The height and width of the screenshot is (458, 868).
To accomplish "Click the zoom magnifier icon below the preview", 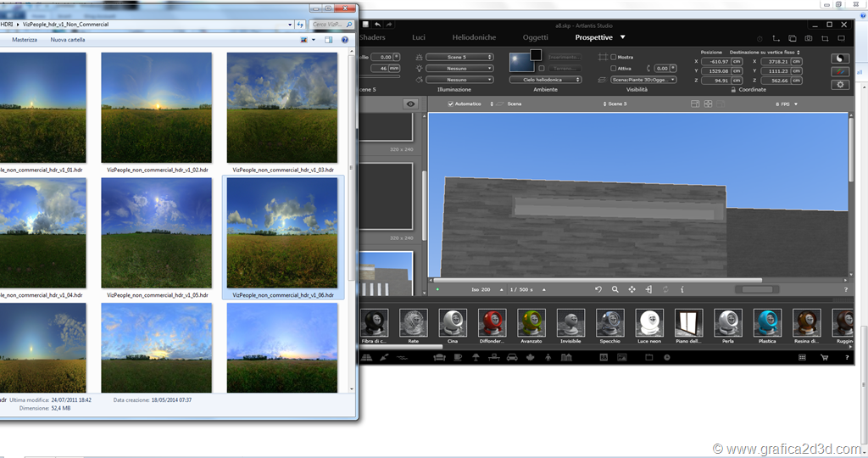I will tap(615, 289).
